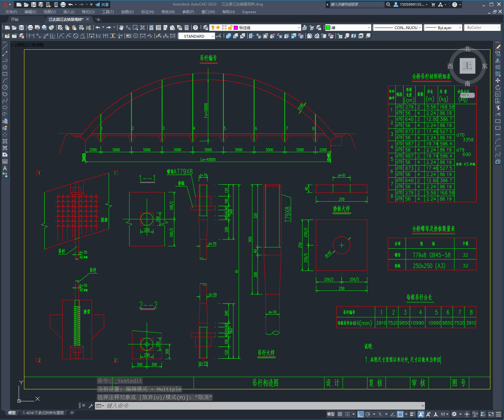504x420 pixels.
Task: Expand the workspace switching gear dropdown arrow
Action: coord(460,414)
